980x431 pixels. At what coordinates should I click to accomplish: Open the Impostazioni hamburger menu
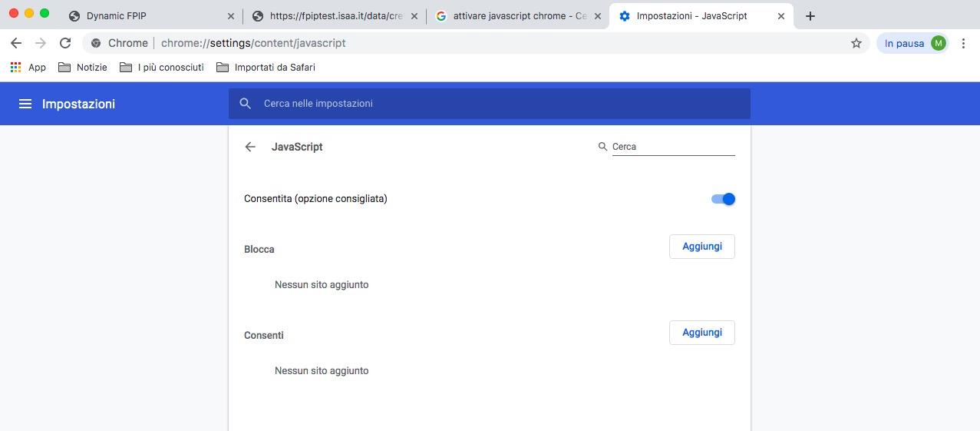point(25,104)
